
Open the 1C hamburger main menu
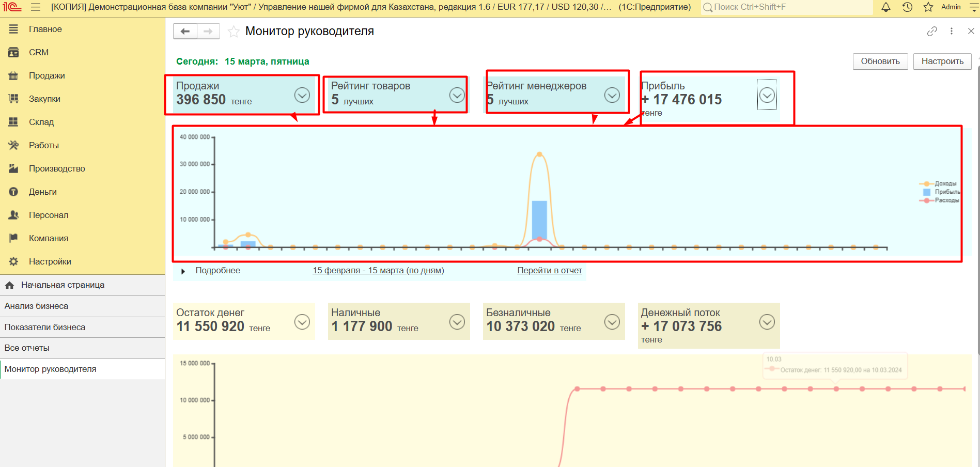[36, 7]
